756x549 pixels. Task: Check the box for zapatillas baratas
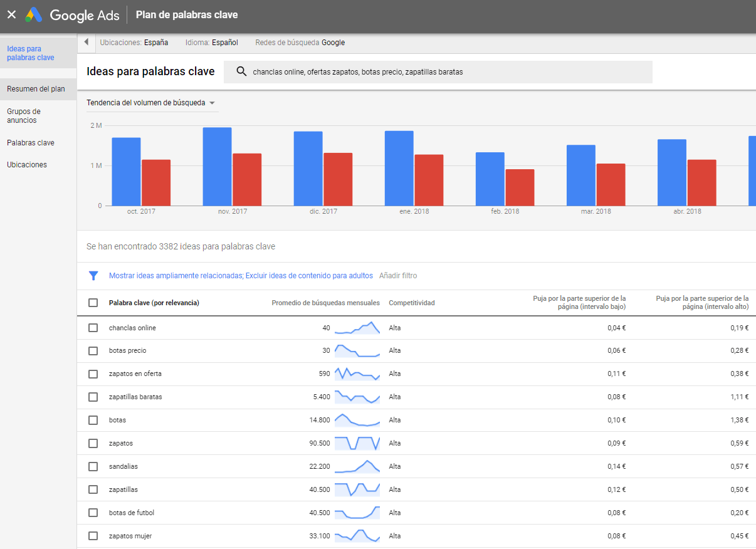[93, 397]
